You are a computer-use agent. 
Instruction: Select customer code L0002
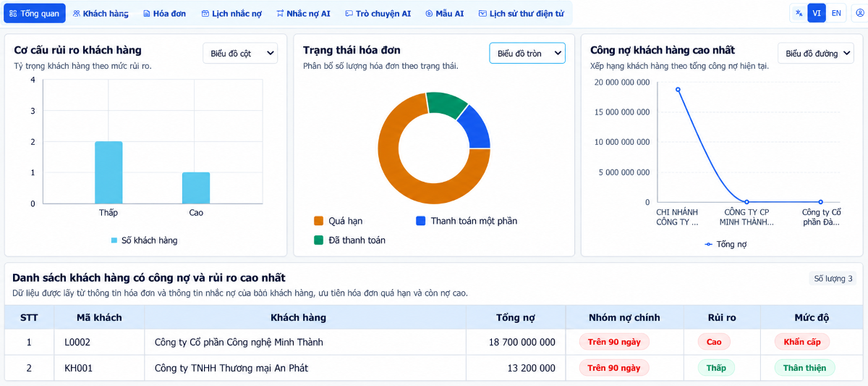click(77, 342)
